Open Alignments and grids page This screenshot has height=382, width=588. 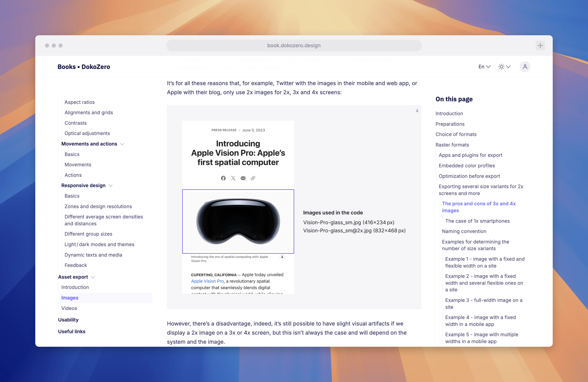click(x=89, y=112)
